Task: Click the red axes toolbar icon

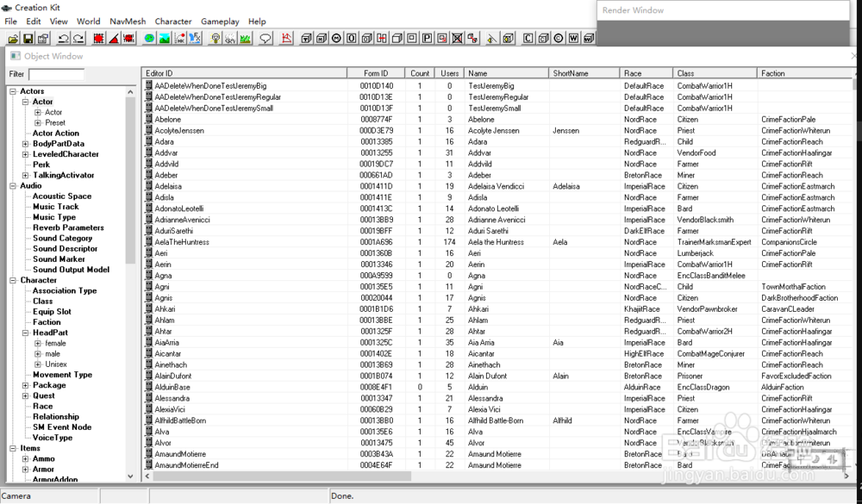Action: point(286,38)
